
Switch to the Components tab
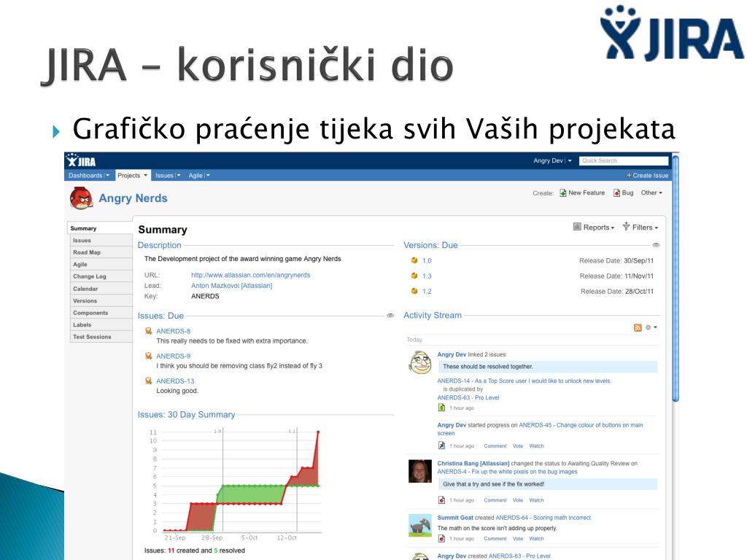101,313
